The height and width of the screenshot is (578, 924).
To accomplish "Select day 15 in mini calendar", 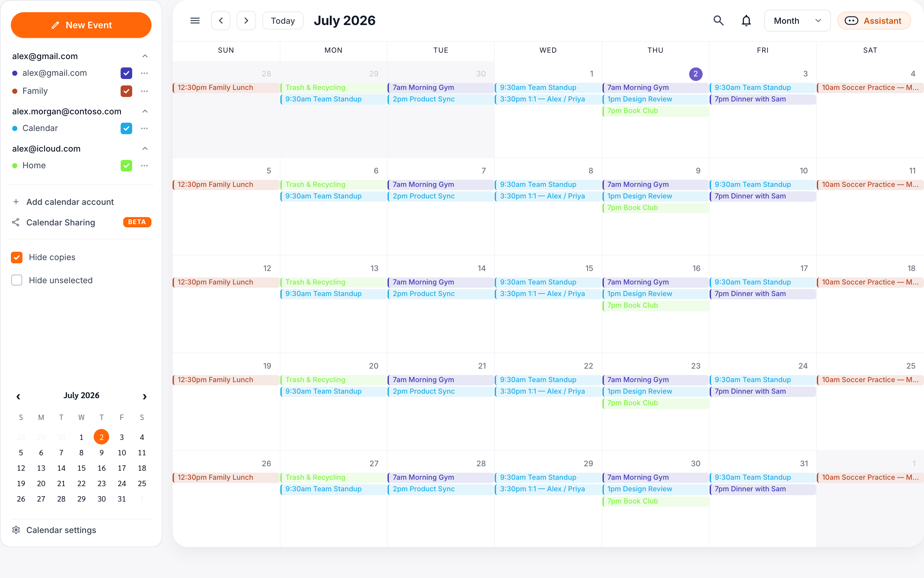I will pyautogui.click(x=81, y=468).
